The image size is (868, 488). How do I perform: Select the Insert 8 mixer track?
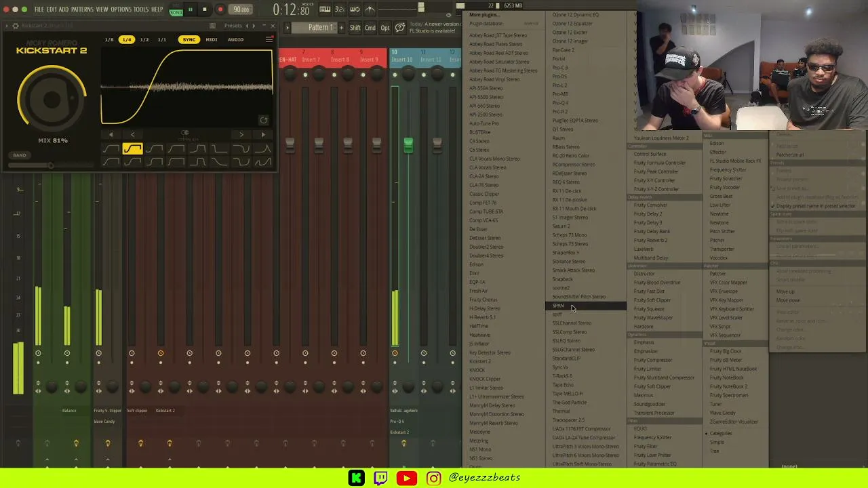(340, 60)
